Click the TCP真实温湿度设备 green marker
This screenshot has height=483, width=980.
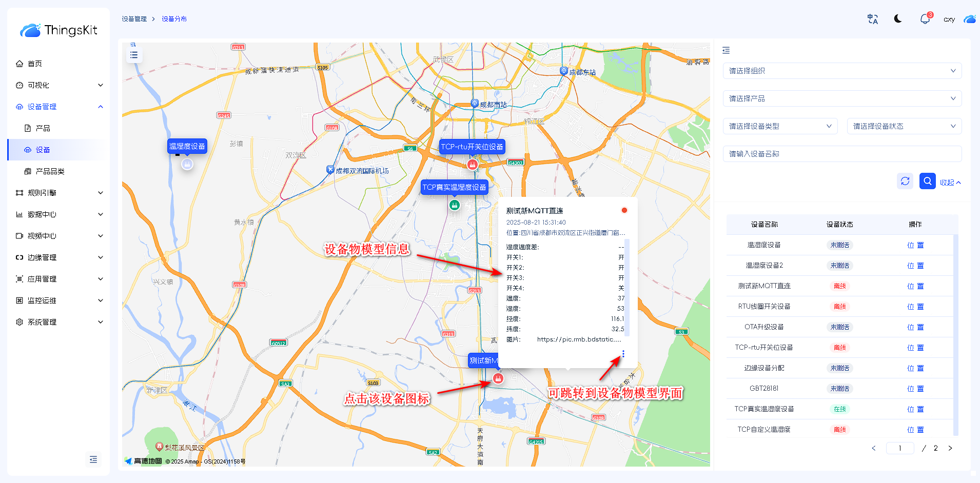454,205
